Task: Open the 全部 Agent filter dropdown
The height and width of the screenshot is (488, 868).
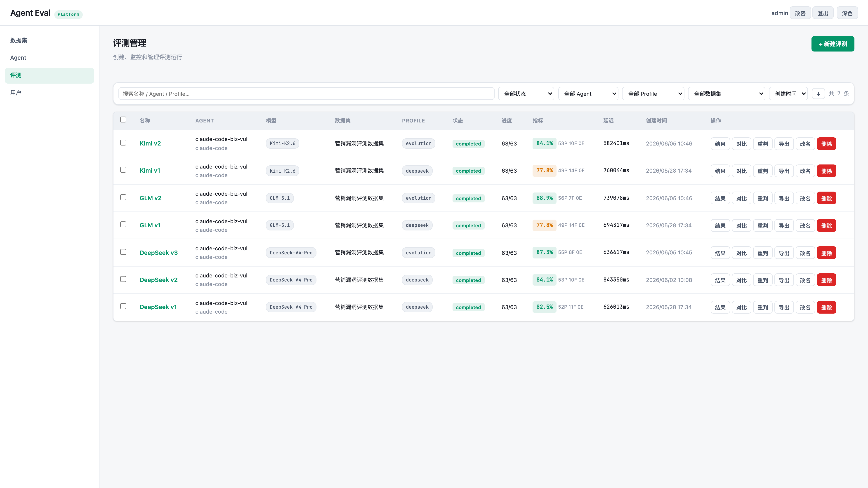Action: (x=588, y=94)
